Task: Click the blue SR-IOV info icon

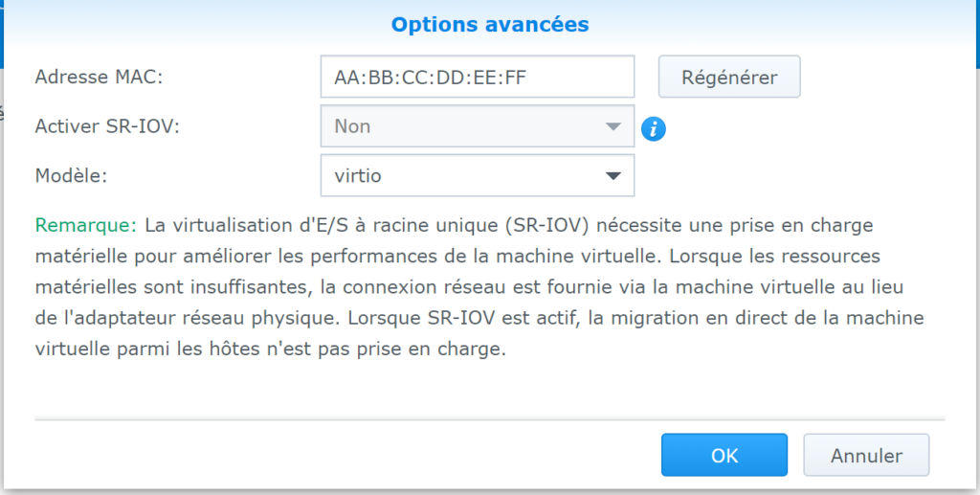Action: click(654, 129)
